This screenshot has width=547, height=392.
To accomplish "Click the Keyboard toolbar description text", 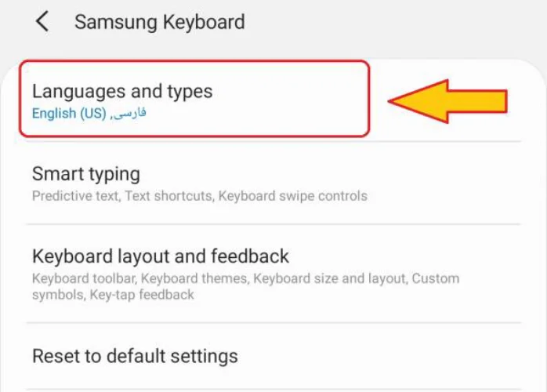I will click(x=84, y=278).
